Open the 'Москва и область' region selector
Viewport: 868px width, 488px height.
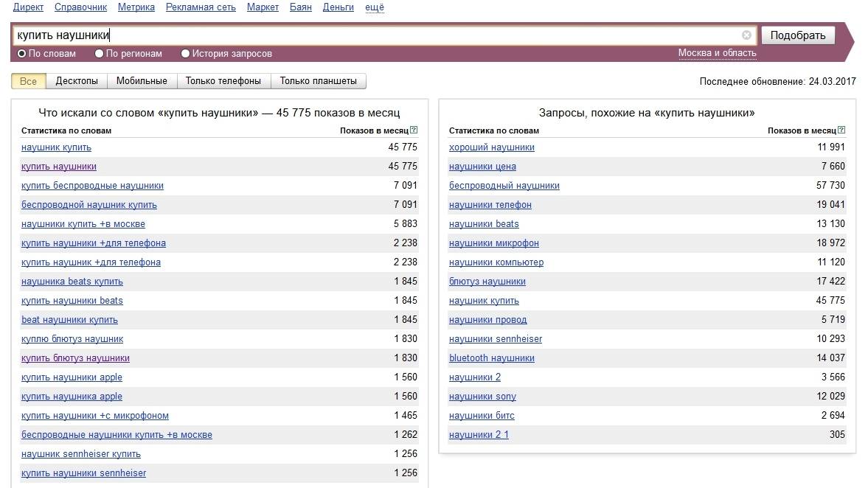coord(717,53)
